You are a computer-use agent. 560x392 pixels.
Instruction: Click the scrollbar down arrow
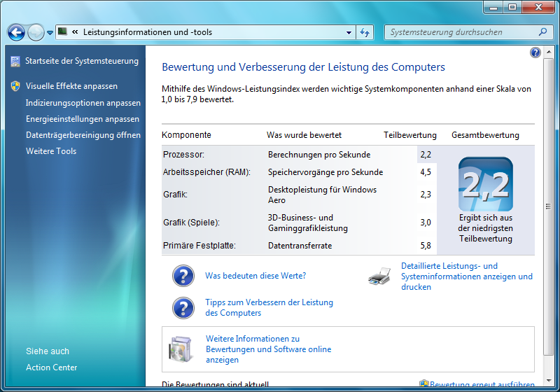(549, 381)
